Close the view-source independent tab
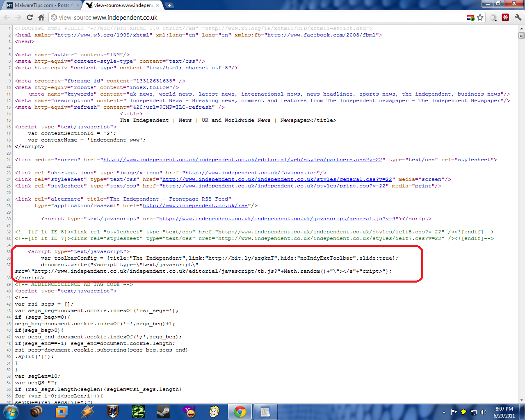Image resolution: width=525 pixels, height=420 pixels. coord(158,5)
